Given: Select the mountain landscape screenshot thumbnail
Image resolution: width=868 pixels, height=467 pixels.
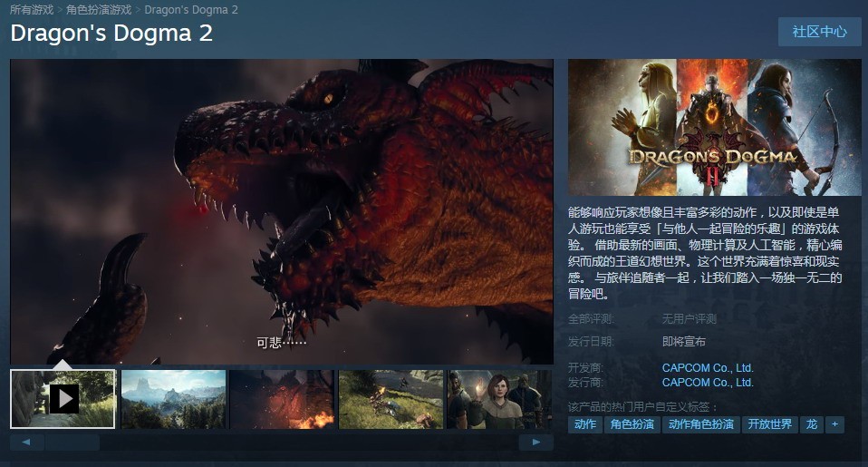Looking at the screenshot, I should coord(173,398).
